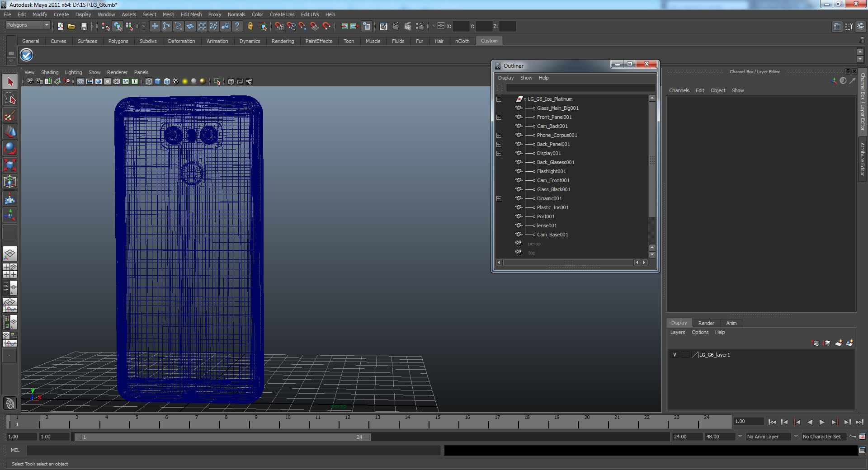This screenshot has width=868, height=470.
Task: Toggle Auto Keyframe key icon
Action: (x=852, y=437)
